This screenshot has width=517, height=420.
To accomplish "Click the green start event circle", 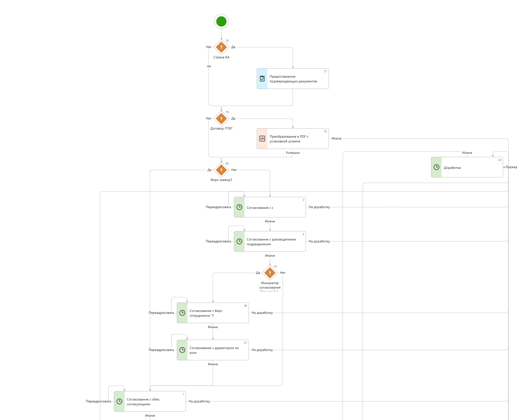I will [x=221, y=21].
